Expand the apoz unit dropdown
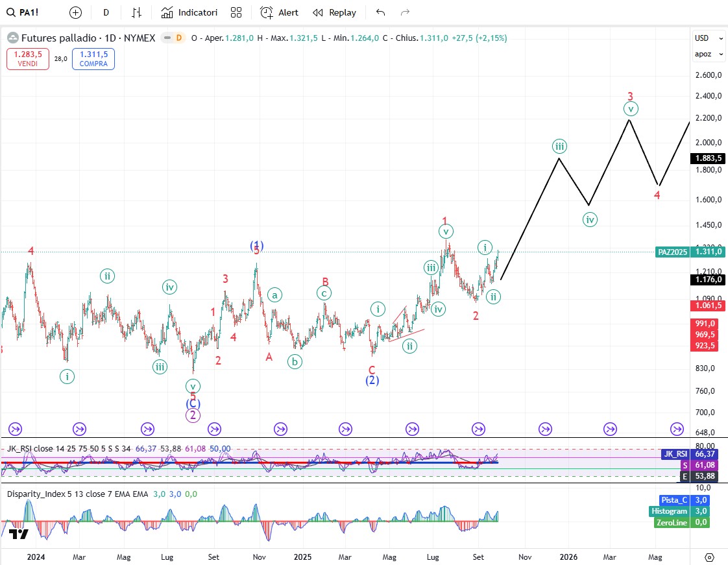The width and height of the screenshot is (728, 565). pyautogui.click(x=703, y=54)
